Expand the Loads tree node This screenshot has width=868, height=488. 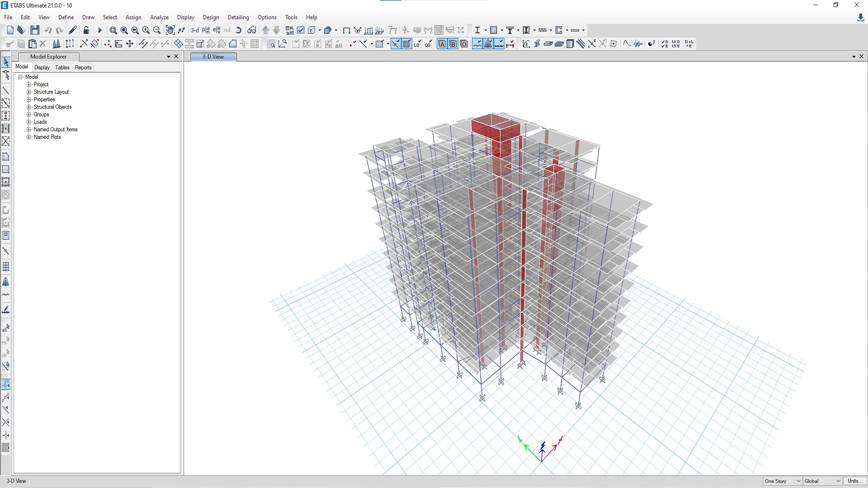(29, 122)
